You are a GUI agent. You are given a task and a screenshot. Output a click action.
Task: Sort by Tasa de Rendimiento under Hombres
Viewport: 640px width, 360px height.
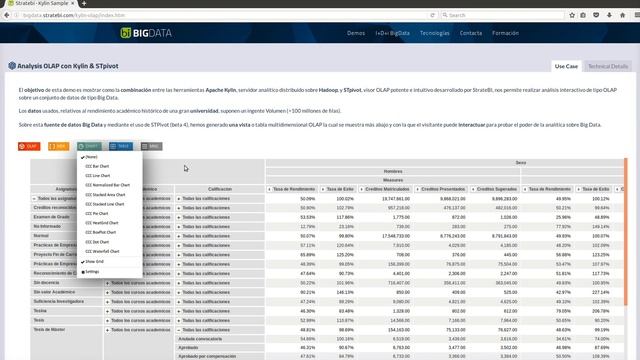tap(269, 189)
